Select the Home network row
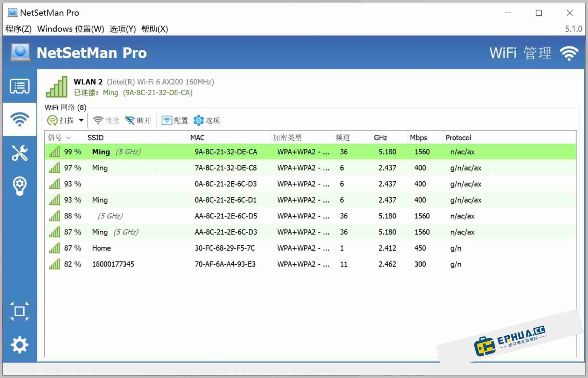Image resolution: width=588 pixels, height=378 pixels. coord(310,248)
